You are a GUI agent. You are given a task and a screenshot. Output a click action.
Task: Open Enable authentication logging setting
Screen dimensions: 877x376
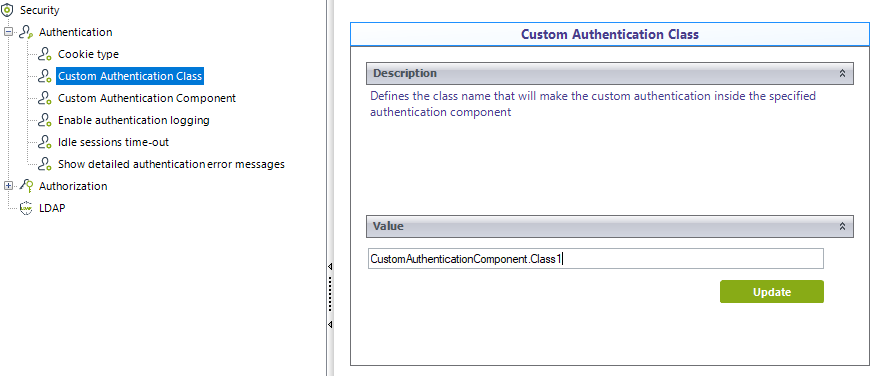[x=134, y=120]
